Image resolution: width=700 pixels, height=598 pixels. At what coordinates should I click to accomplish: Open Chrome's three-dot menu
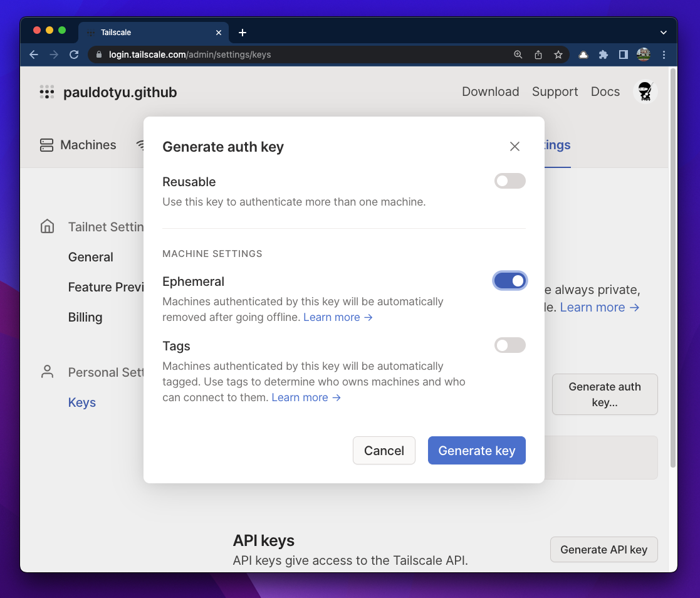(664, 55)
